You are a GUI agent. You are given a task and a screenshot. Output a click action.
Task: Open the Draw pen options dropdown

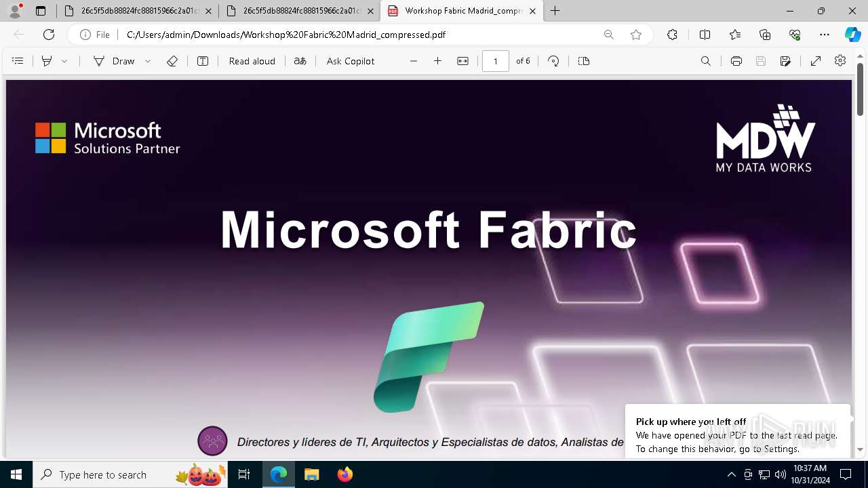coord(148,61)
